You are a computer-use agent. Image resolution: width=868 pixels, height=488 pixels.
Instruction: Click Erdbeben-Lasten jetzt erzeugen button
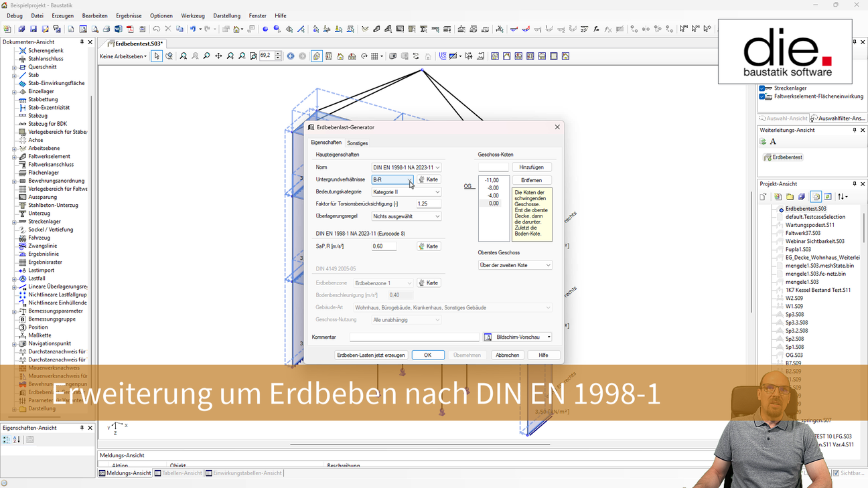[370, 355]
